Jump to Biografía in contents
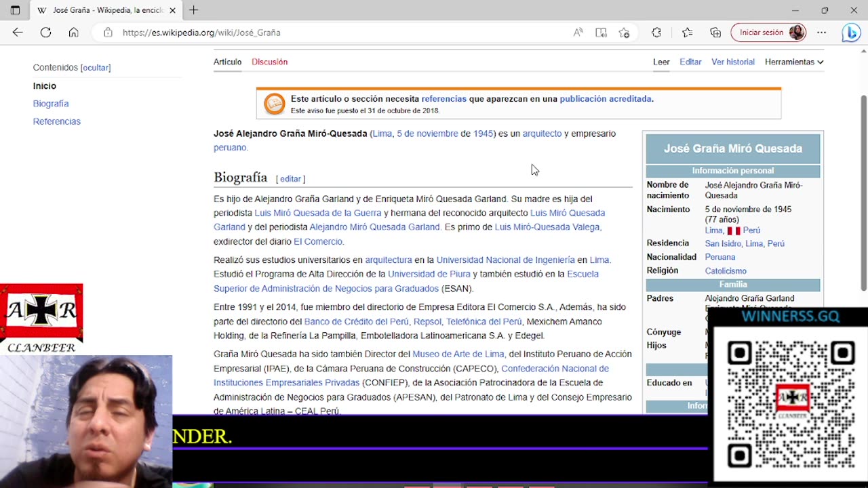Screen dimensions: 868x488 pyautogui.click(x=51, y=104)
